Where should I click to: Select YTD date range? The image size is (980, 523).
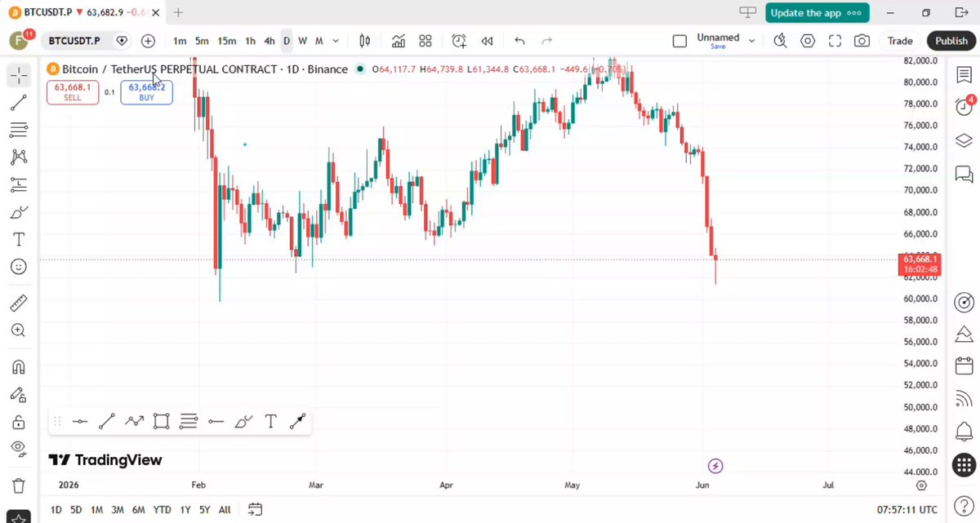tap(162, 510)
